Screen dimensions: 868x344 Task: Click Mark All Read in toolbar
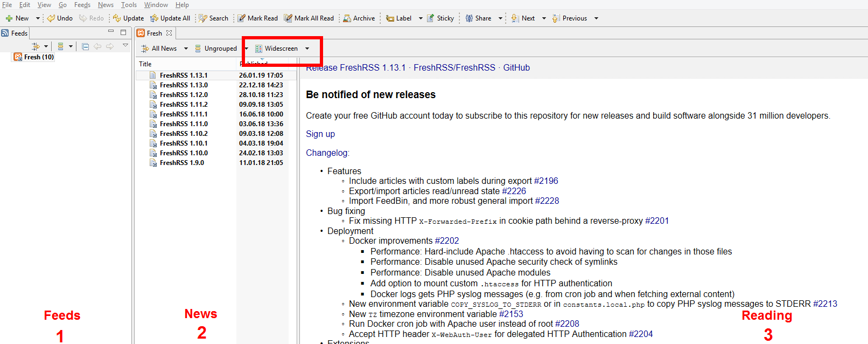309,18
